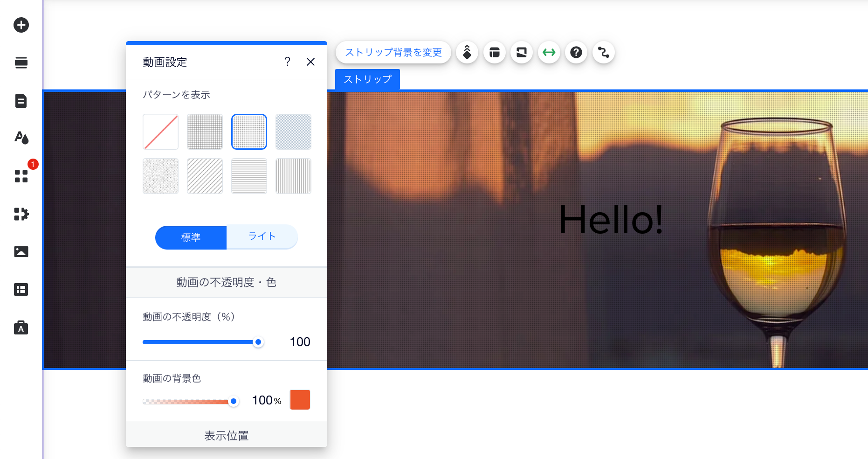868x459 pixels.
Task: Select the blue checkered pattern thumbnail
Action: click(293, 132)
